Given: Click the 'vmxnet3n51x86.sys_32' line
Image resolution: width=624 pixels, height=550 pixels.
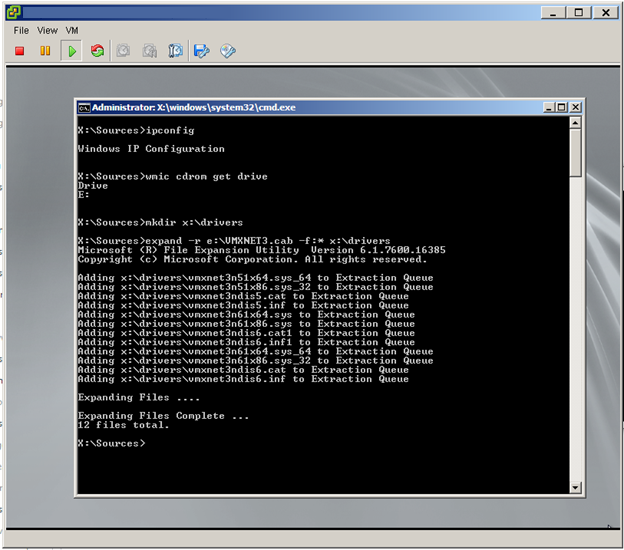Looking at the screenshot, I should click(x=255, y=287).
